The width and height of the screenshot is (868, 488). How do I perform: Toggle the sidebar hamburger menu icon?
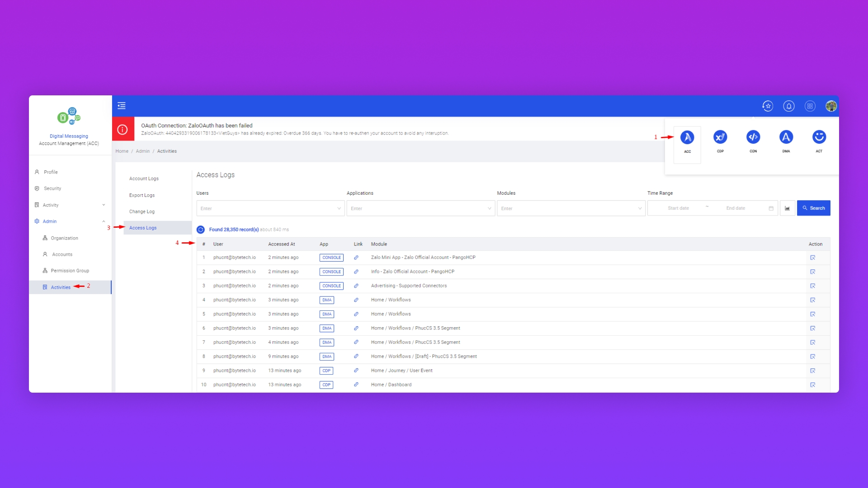pos(122,106)
